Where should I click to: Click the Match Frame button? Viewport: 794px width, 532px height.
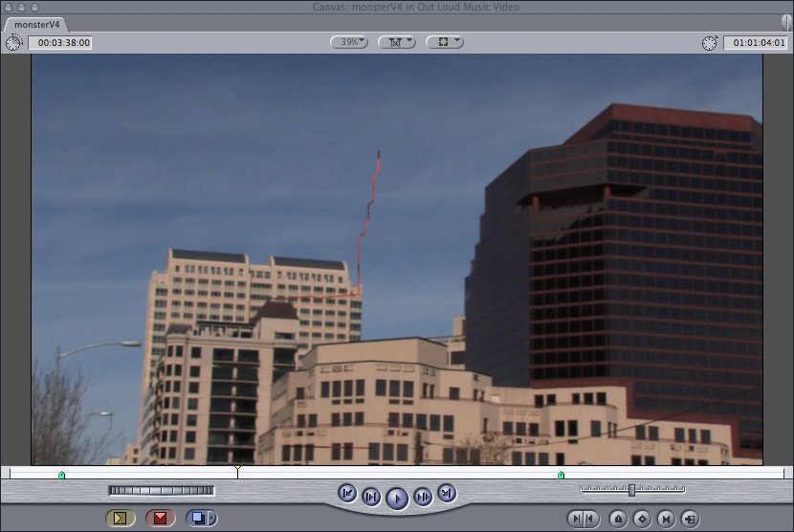tap(689, 519)
